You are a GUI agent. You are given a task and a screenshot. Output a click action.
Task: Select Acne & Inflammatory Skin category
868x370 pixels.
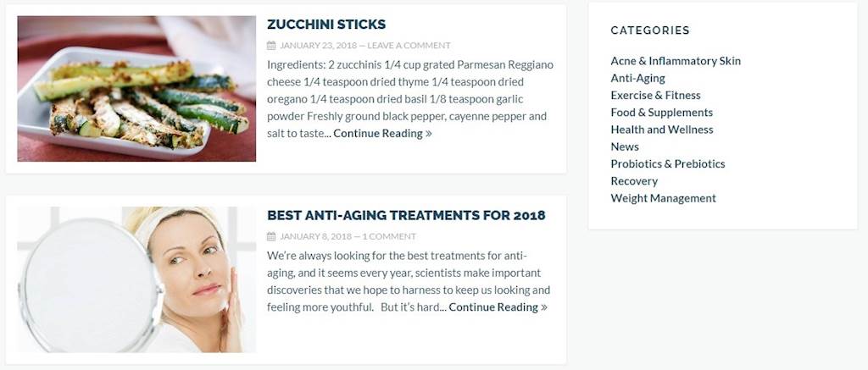click(x=676, y=61)
